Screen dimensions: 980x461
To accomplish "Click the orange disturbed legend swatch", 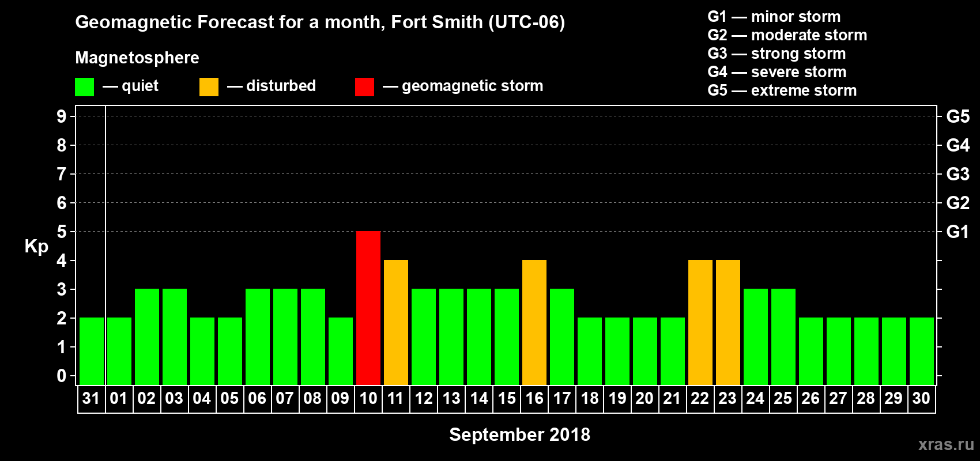I will click(209, 87).
